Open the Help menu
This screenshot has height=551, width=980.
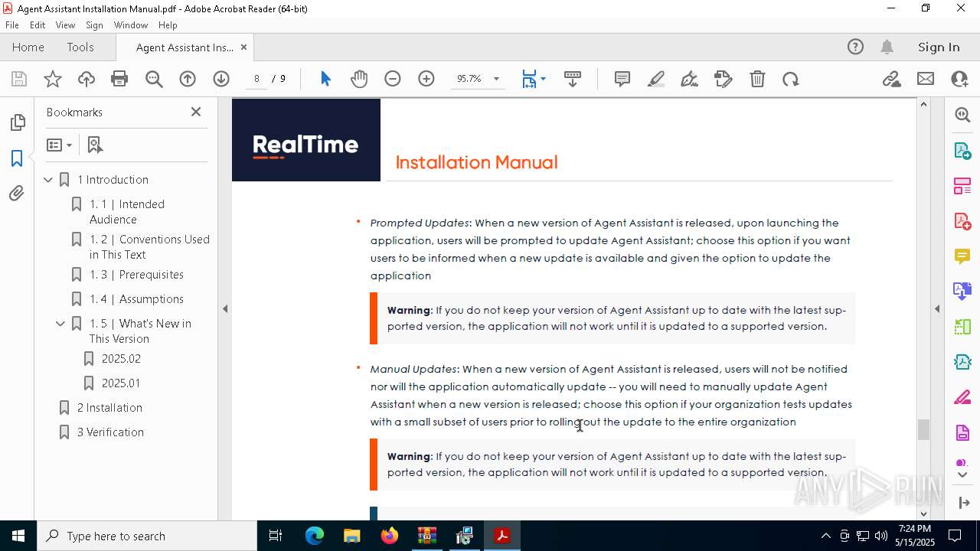(168, 25)
